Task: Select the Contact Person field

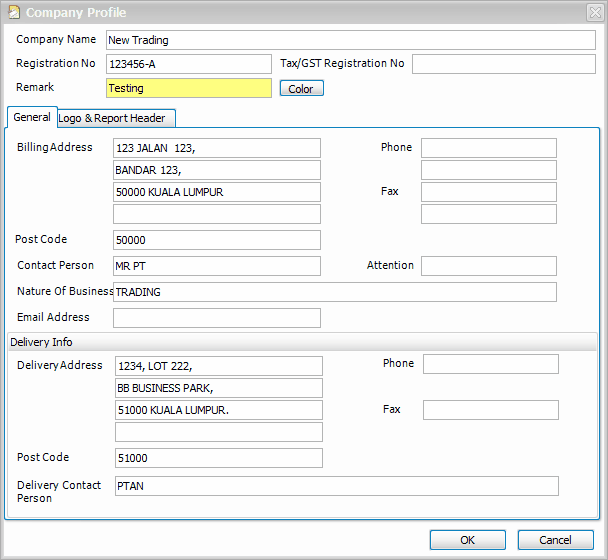Action: pos(217,266)
